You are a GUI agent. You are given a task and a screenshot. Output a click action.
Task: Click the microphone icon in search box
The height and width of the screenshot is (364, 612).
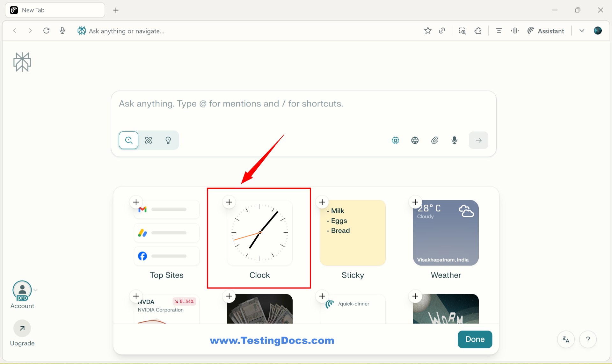[x=454, y=140]
